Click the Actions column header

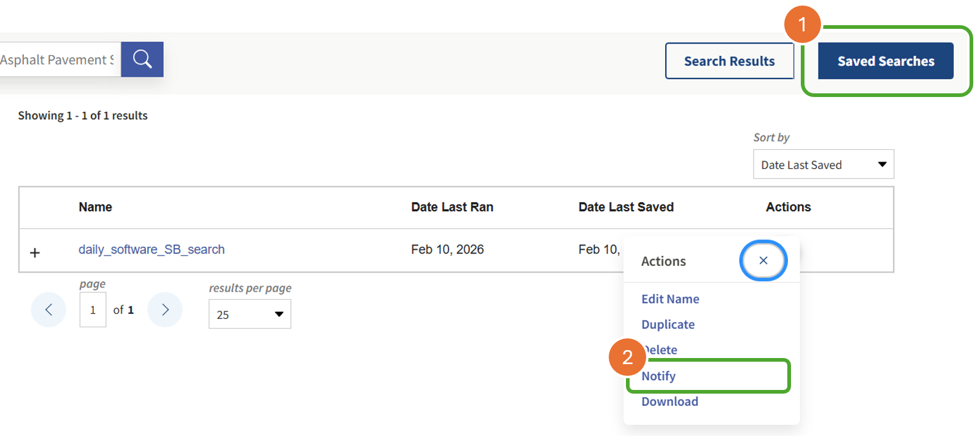pyautogui.click(x=788, y=207)
